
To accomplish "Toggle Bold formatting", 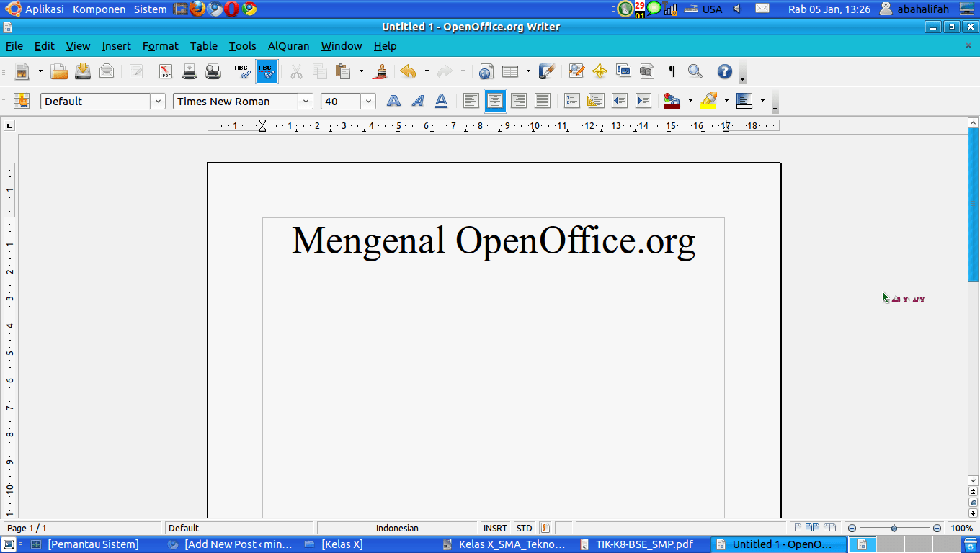I will coord(393,102).
